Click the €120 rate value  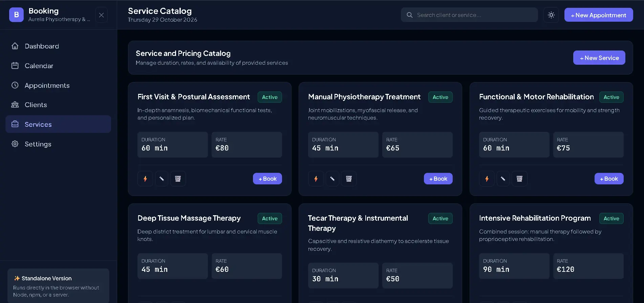click(566, 269)
